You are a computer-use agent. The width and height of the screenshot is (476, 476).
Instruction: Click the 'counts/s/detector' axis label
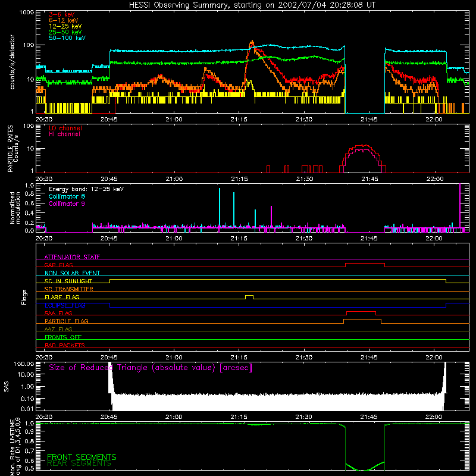[x=12, y=62]
